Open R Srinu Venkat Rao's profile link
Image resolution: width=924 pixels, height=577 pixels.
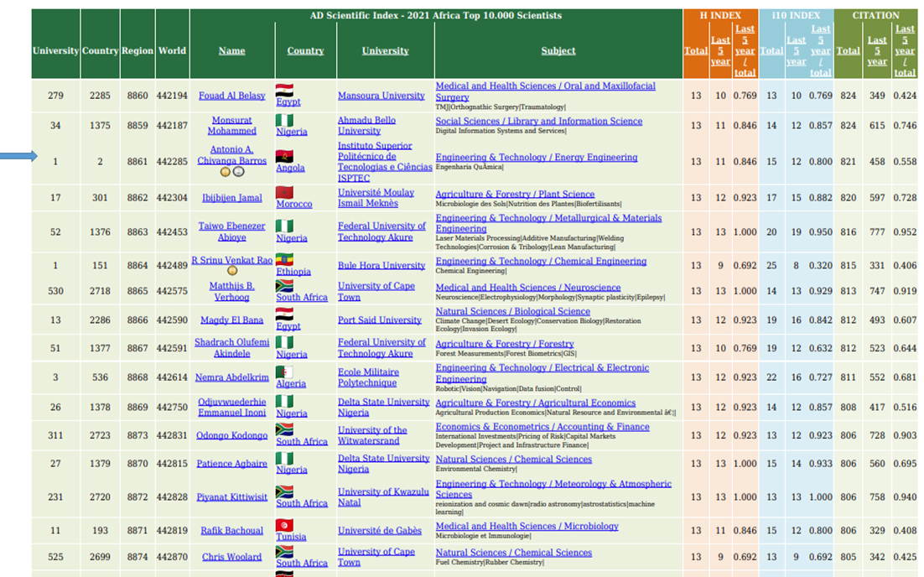tap(232, 260)
